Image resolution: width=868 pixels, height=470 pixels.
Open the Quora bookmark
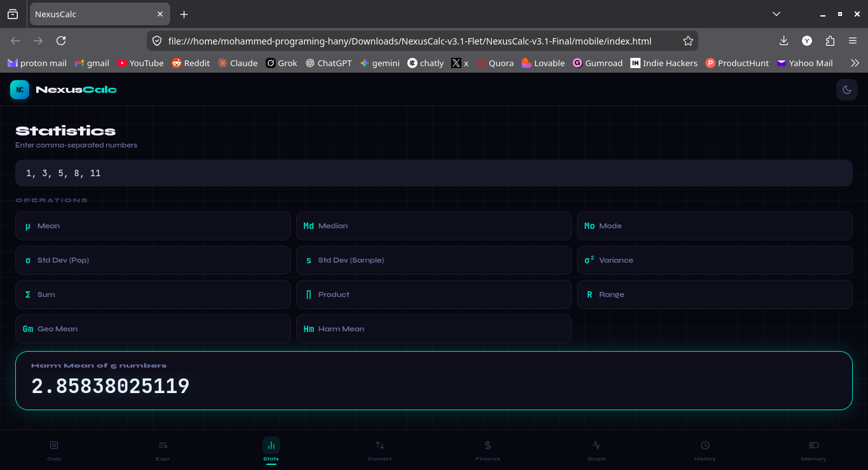[x=495, y=63]
